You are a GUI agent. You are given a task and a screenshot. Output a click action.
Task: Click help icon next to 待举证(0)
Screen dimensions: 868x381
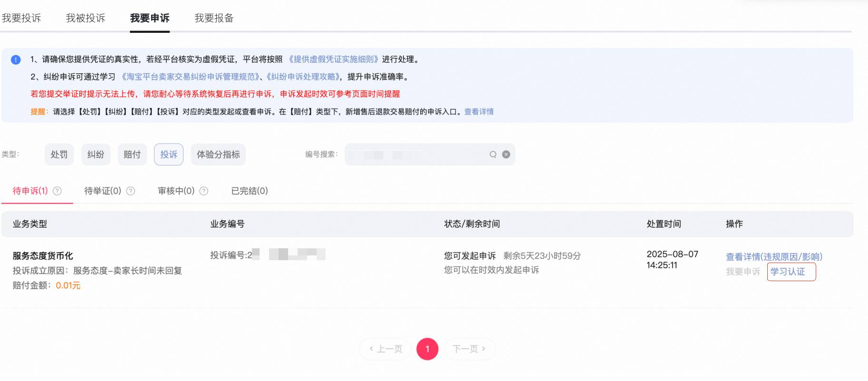pyautogui.click(x=131, y=191)
